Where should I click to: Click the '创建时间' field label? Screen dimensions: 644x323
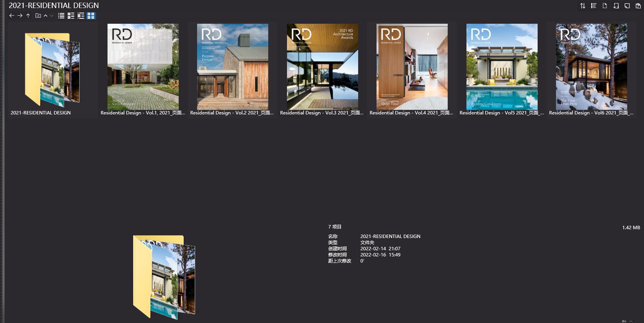(x=337, y=249)
